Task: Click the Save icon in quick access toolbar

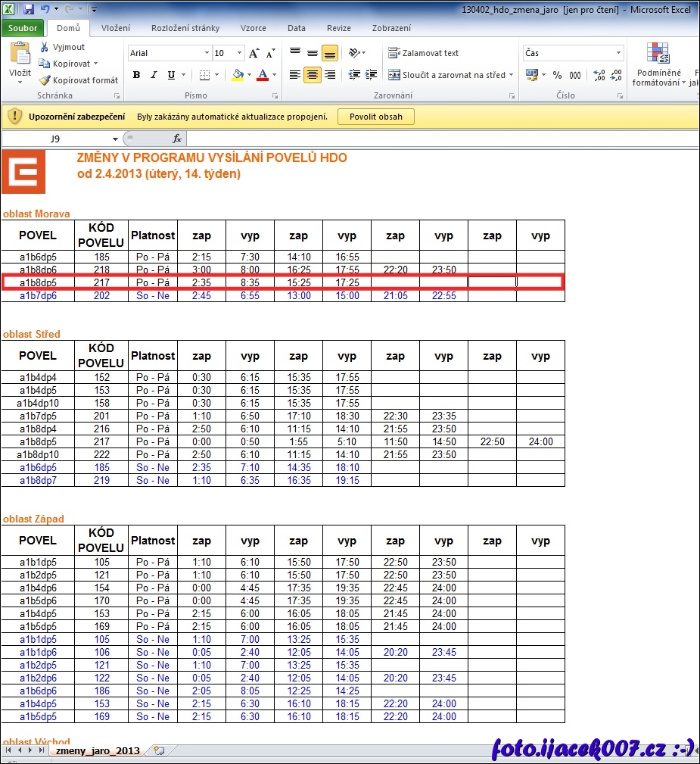Action: 29,9
